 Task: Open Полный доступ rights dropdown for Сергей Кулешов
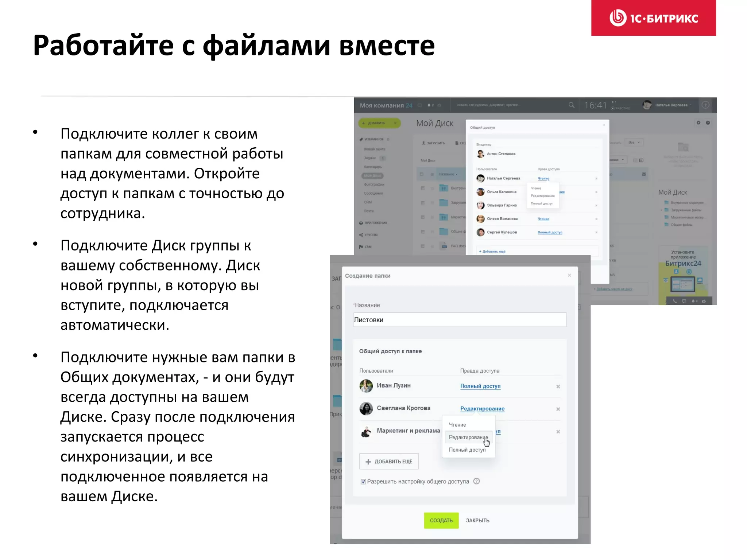tap(550, 233)
